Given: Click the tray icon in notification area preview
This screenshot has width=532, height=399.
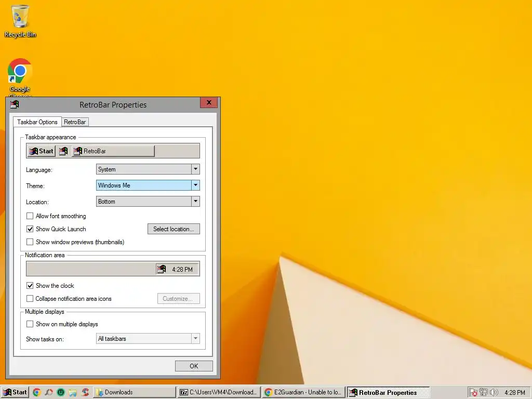Looking at the screenshot, I should point(162,270).
